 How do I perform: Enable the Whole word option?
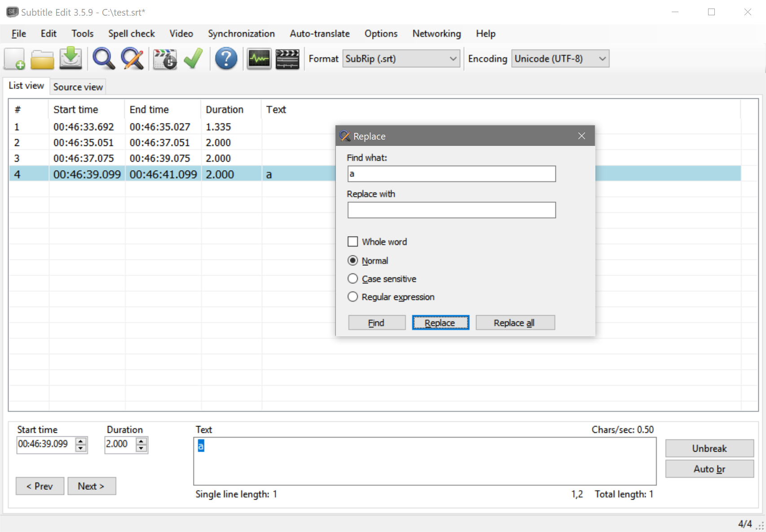(353, 242)
